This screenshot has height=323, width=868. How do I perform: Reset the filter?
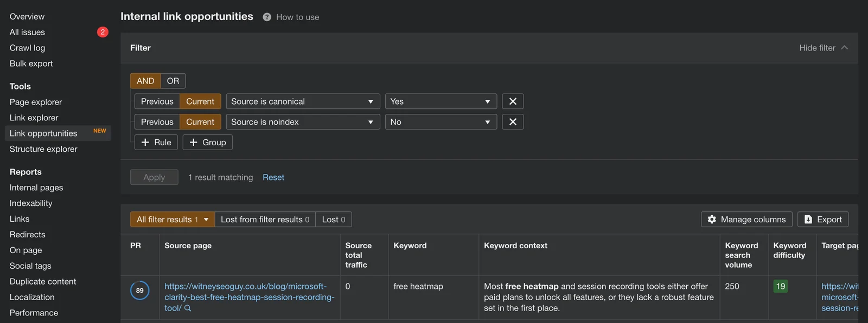pos(273,177)
